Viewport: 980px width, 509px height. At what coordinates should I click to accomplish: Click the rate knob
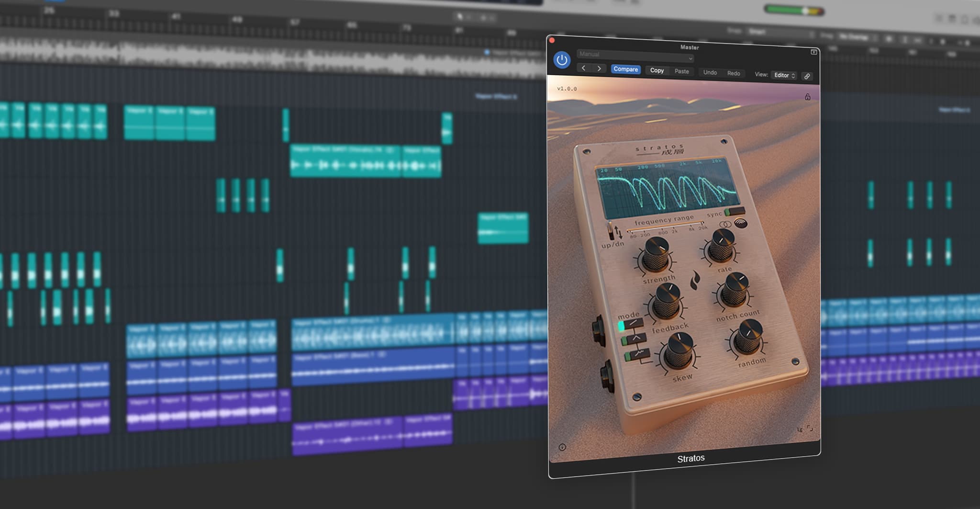[x=721, y=245]
